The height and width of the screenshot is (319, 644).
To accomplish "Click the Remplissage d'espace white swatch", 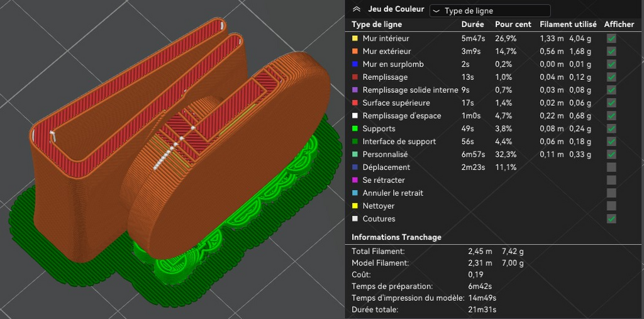I will point(355,116).
